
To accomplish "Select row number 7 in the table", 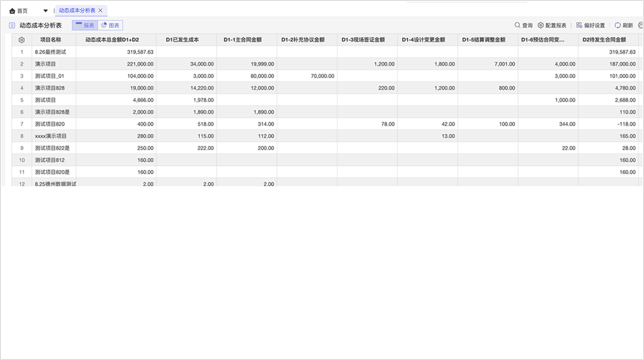I will click(21, 124).
